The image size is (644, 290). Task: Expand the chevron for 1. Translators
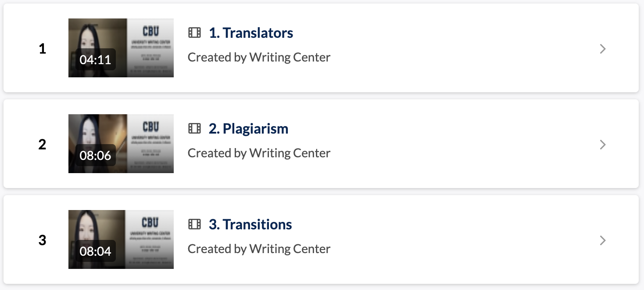tap(603, 49)
